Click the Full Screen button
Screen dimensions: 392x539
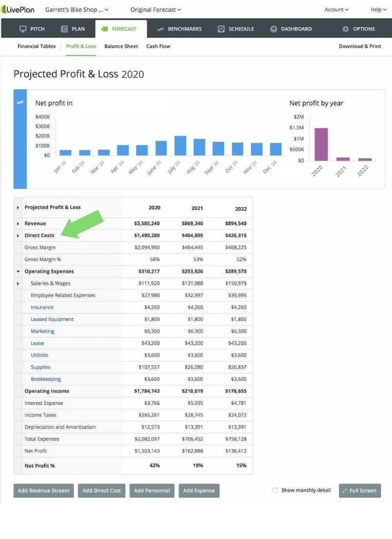[x=359, y=491]
